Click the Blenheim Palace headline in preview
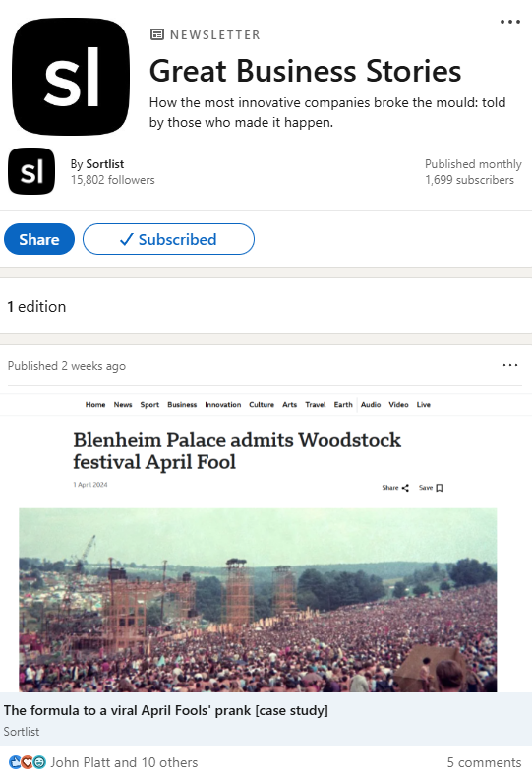This screenshot has width=532, height=775. pyautogui.click(x=237, y=450)
